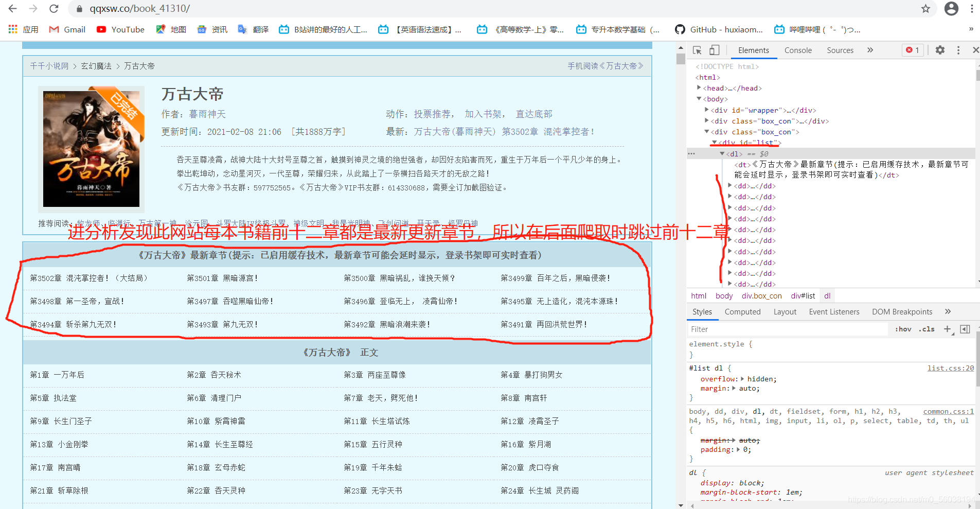Click the 玄幻魔法 category link
The height and width of the screenshot is (509, 980).
96,66
